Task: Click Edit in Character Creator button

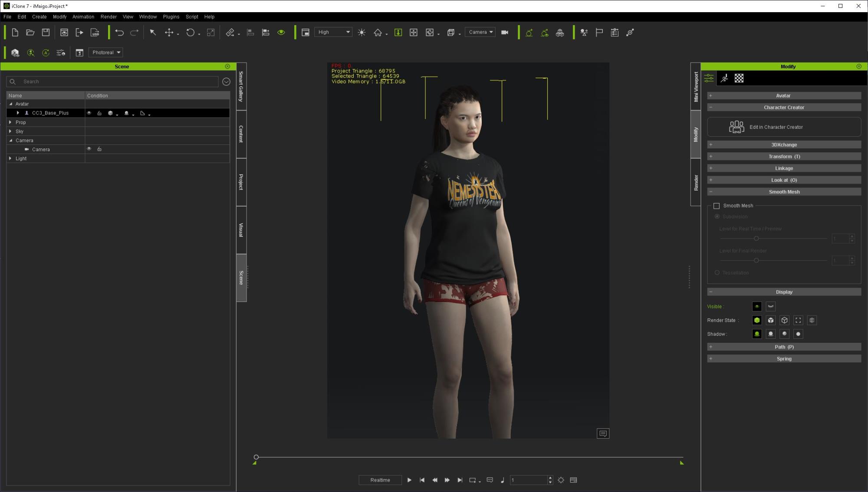Action: pos(784,127)
